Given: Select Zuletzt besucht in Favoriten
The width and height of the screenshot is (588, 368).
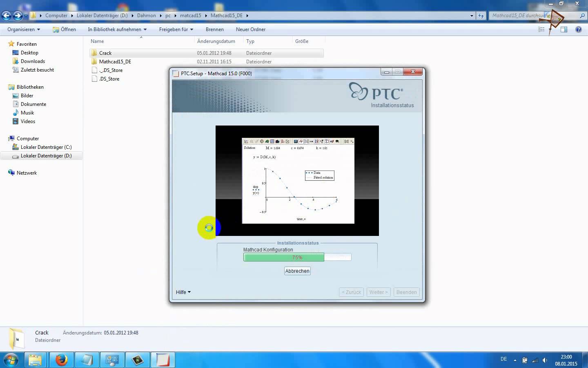Looking at the screenshot, I should [37, 70].
